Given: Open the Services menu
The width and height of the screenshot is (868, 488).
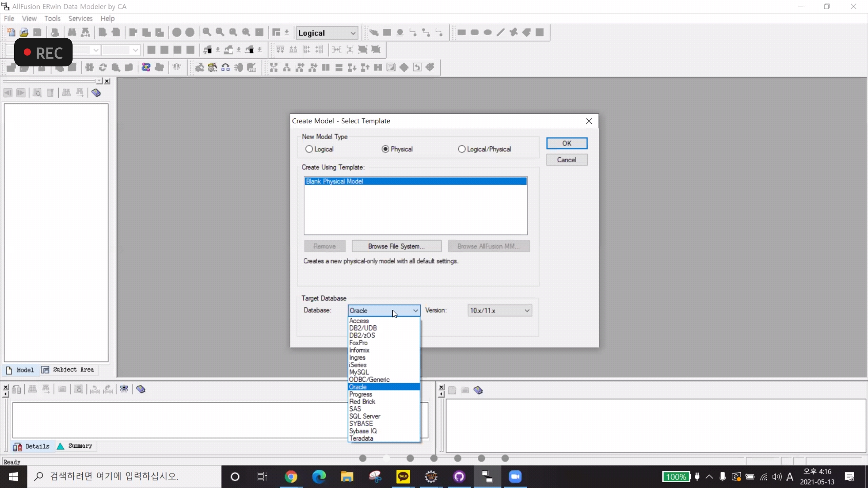Looking at the screenshot, I should pos(80,18).
